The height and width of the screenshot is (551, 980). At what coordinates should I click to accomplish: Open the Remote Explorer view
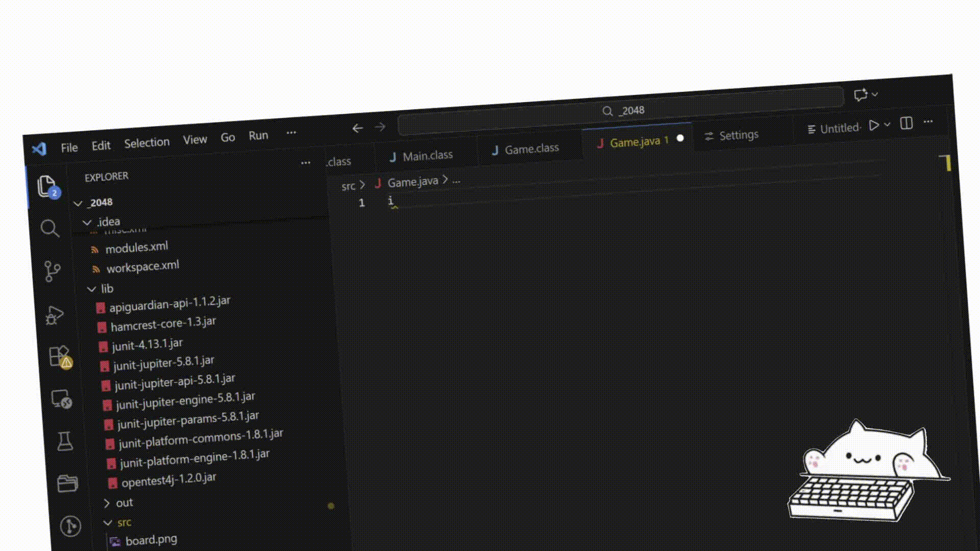tap(61, 400)
